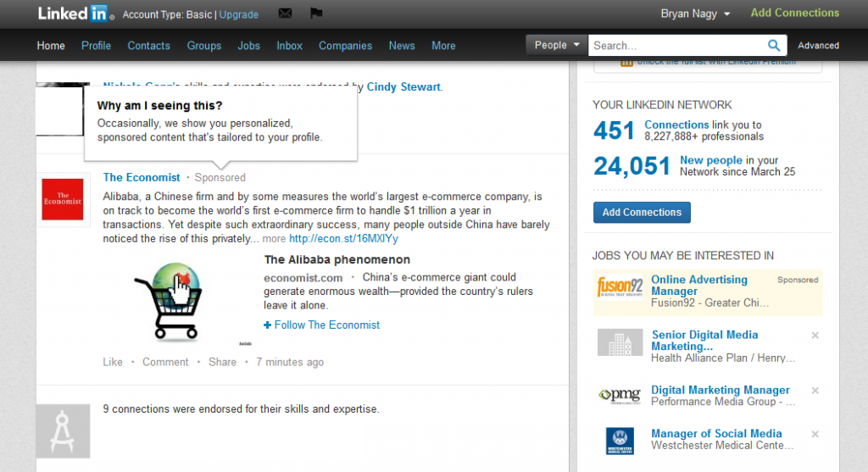Like The Economist post
Screen dimensions: 868x472
[x=113, y=362]
